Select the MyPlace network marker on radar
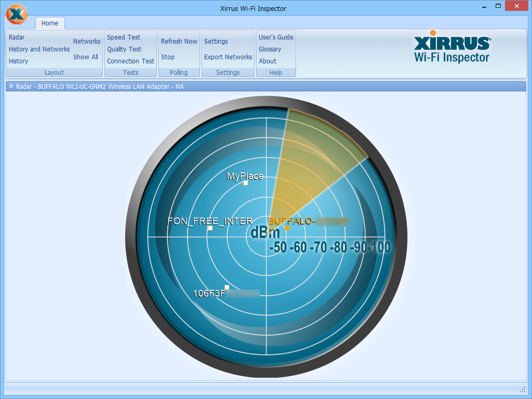The image size is (532, 399). [246, 183]
